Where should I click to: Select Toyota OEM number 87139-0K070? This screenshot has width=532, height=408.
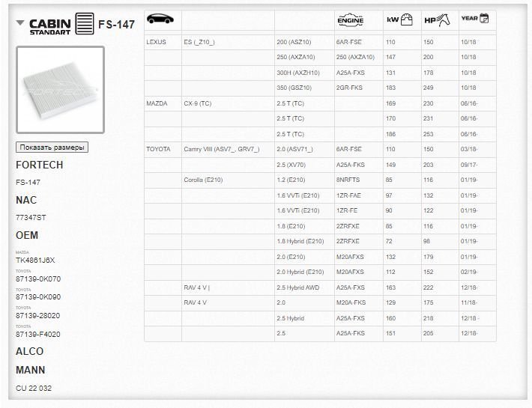tap(38, 279)
